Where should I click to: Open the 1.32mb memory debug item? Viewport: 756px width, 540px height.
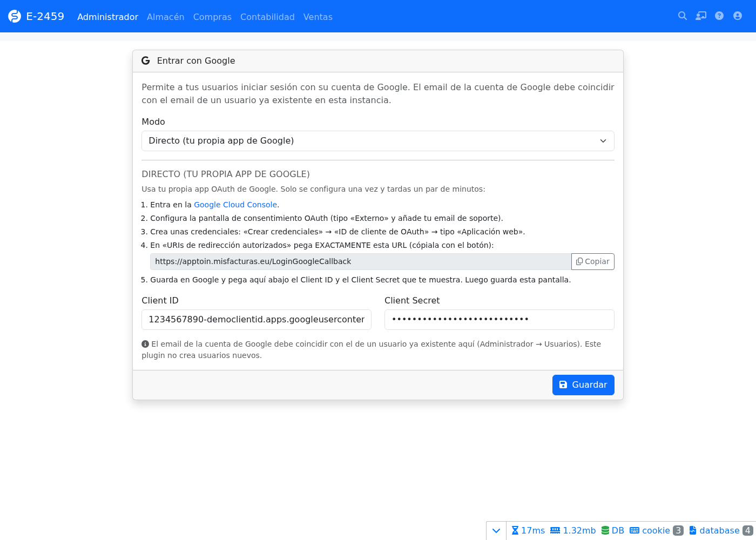tap(573, 530)
